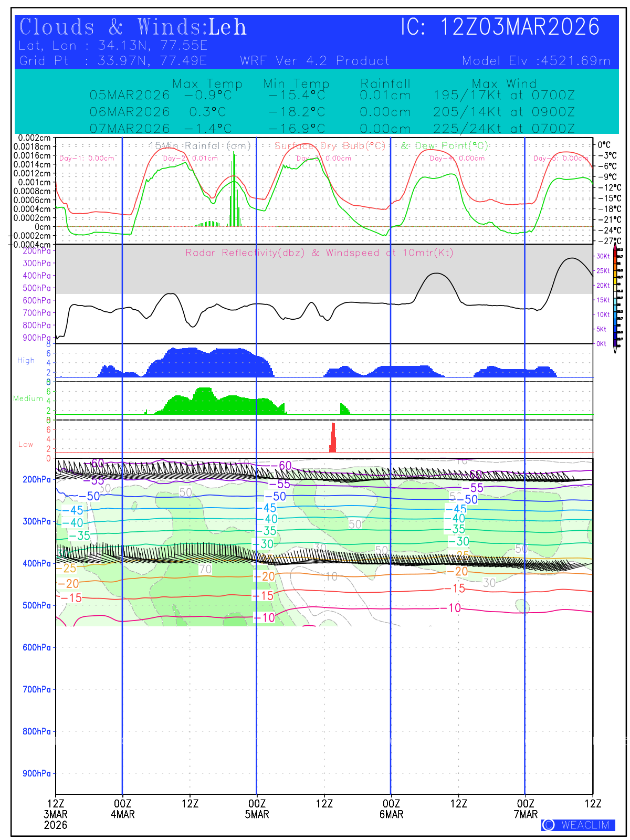The height and width of the screenshot is (840, 630).
Task: Click the 'Low' cloud panel label
Action: (26, 445)
